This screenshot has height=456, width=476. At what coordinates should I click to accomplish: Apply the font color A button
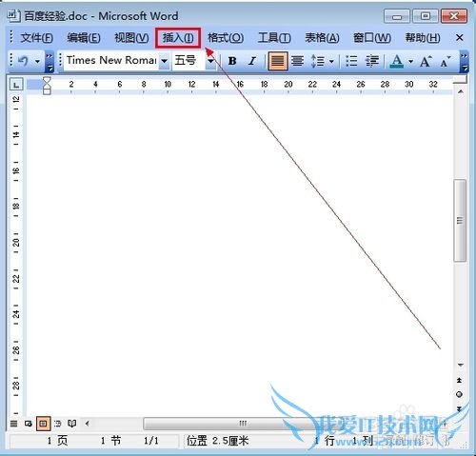pos(397,61)
